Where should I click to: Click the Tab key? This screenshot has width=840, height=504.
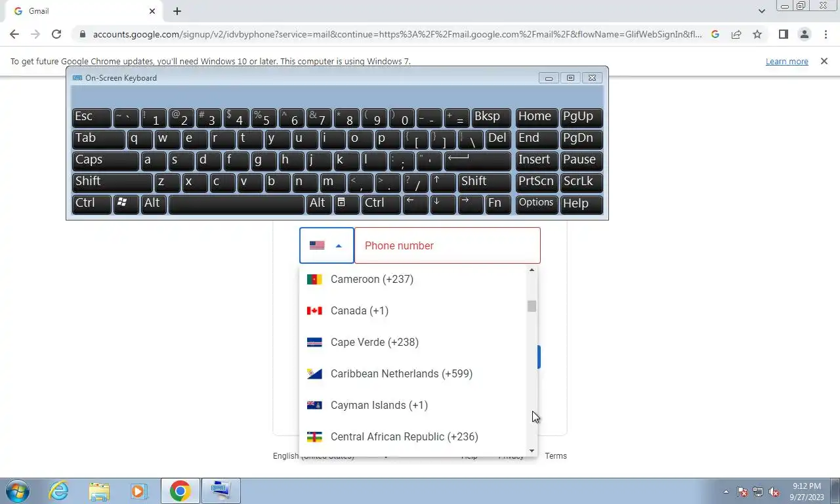tap(98, 138)
